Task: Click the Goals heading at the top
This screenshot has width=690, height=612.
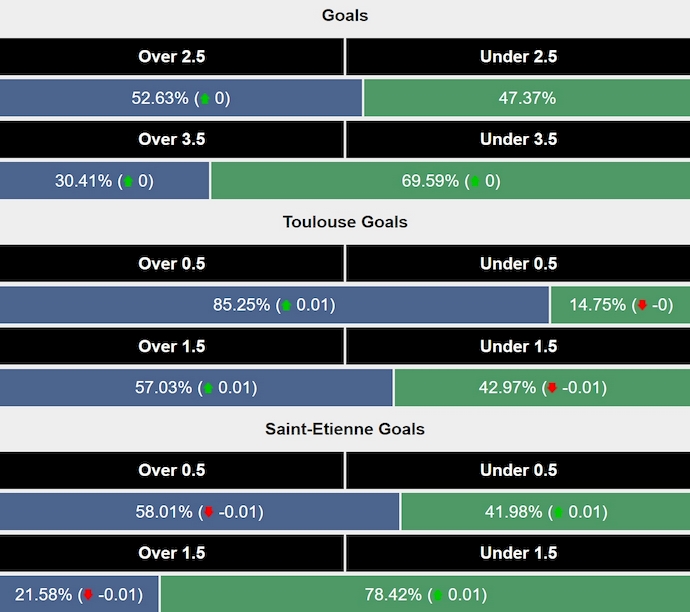Action: [345, 15]
